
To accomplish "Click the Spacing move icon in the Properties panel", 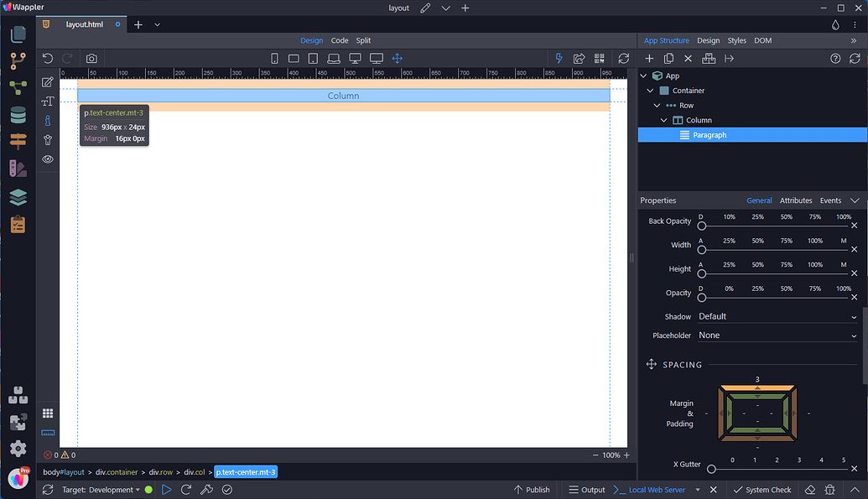I will point(652,364).
